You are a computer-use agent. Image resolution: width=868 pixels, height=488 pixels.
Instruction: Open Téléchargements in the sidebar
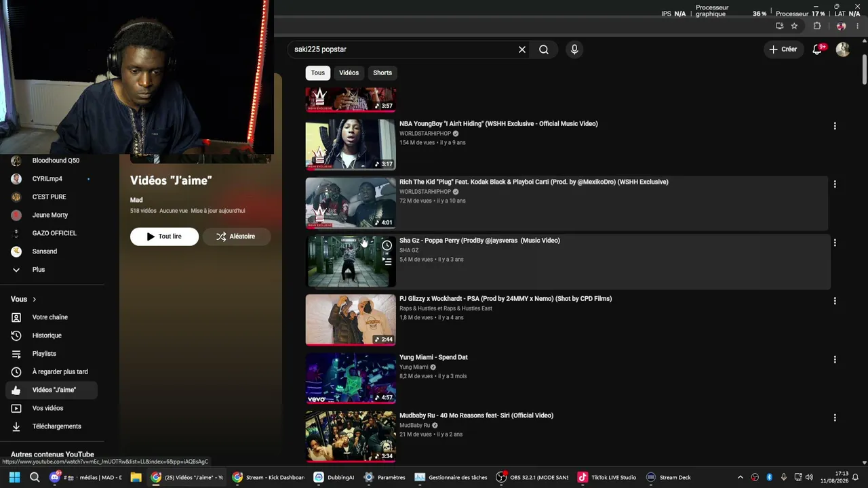point(51,426)
